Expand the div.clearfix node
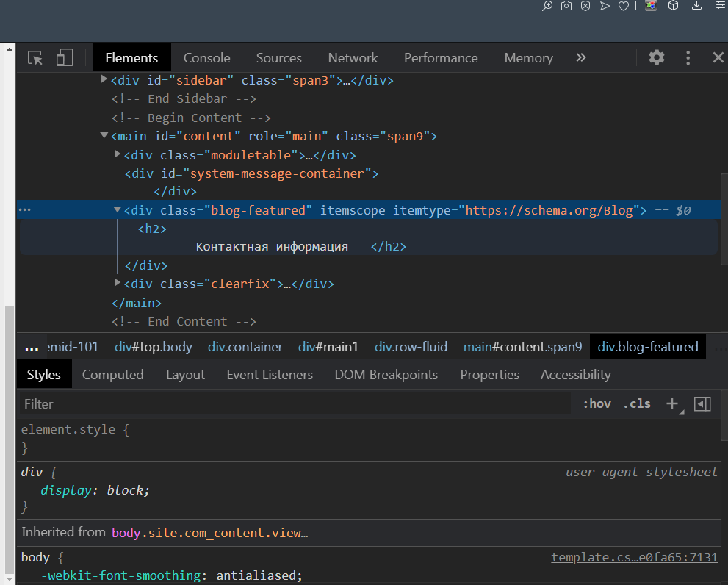 118,282
